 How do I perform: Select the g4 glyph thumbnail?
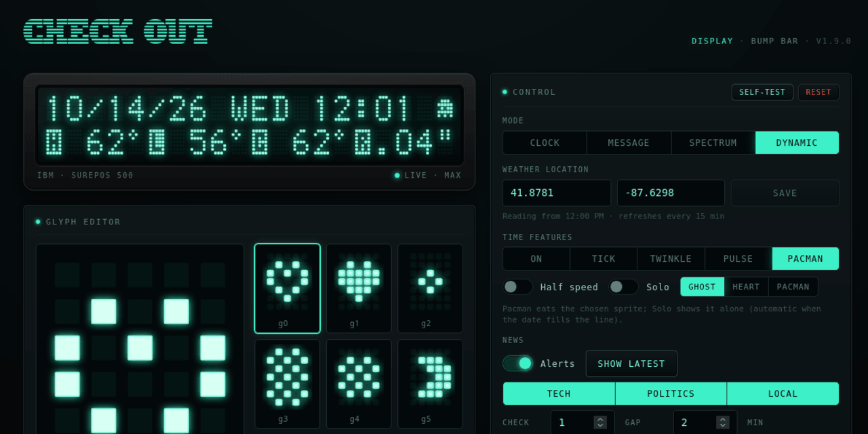pos(359,384)
